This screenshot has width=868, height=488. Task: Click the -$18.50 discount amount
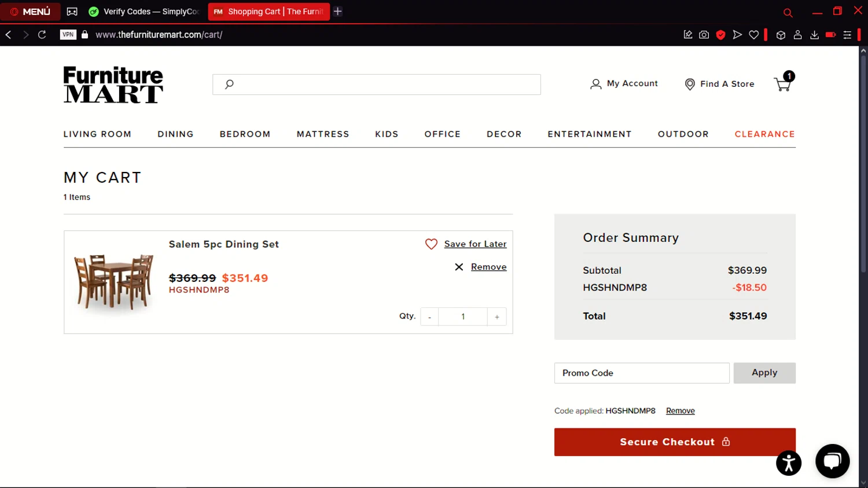point(749,288)
